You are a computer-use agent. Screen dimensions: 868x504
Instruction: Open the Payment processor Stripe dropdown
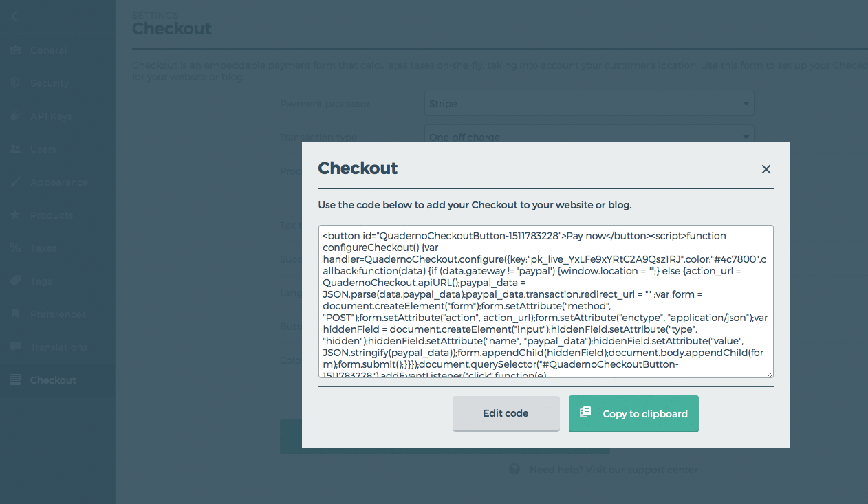click(589, 104)
